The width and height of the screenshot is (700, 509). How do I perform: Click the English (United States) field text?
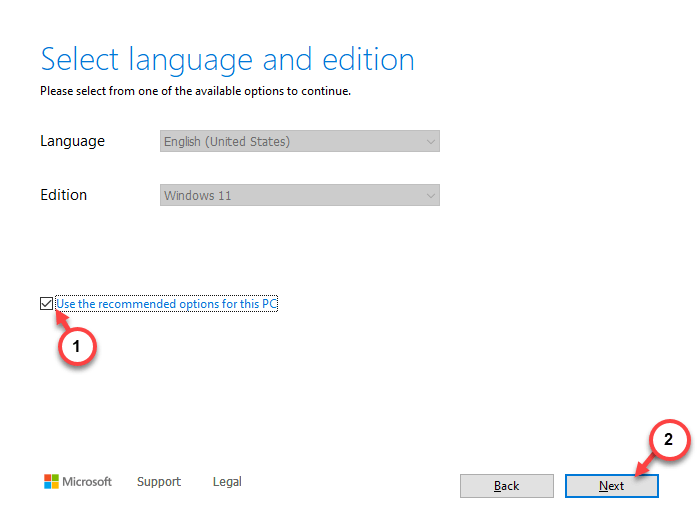pyautogui.click(x=227, y=142)
